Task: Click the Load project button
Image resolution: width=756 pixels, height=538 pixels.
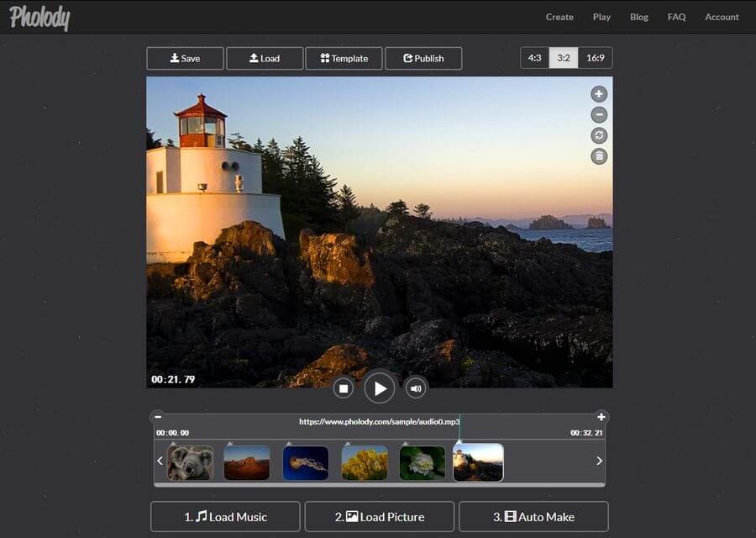Action: point(265,58)
